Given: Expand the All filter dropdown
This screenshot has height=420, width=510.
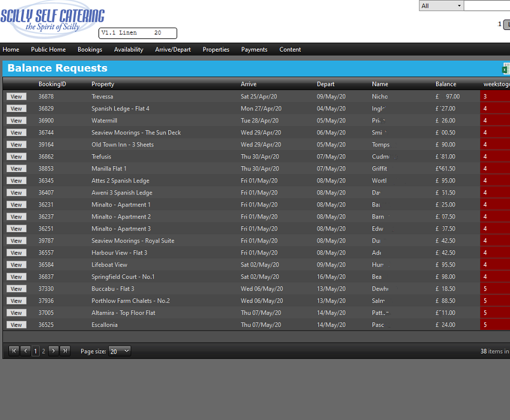Looking at the screenshot, I should click(441, 6).
